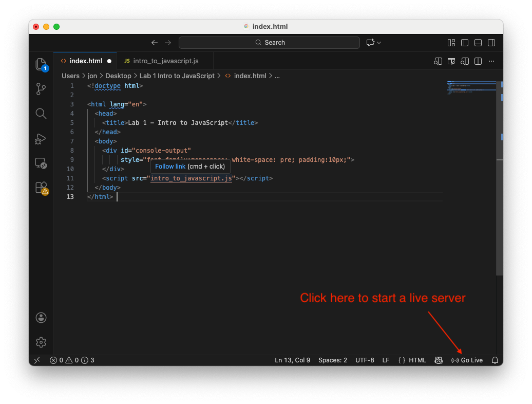Open the Remote Explorer
This screenshot has width=532, height=404.
(41, 163)
